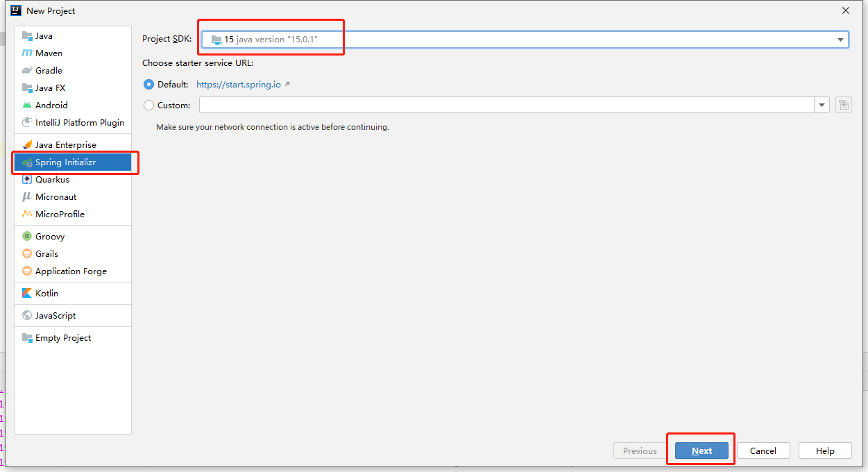The width and height of the screenshot is (868, 472).
Task: Click the 'Choose starter service URL:' label
Action: [198, 62]
